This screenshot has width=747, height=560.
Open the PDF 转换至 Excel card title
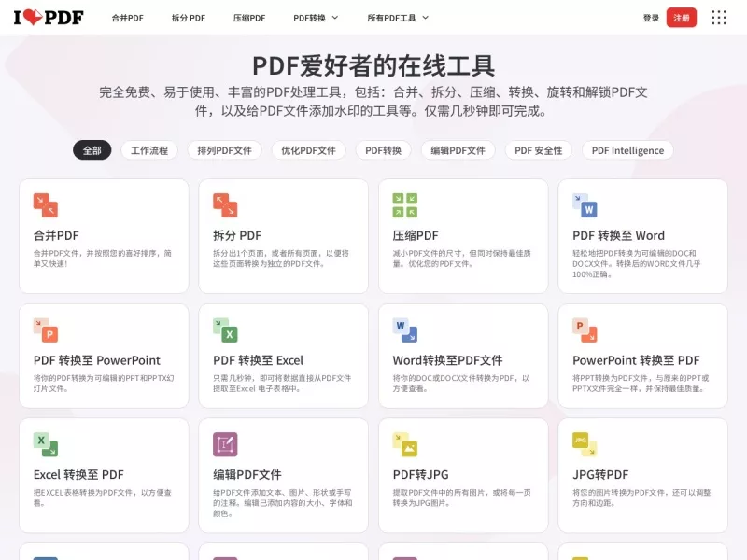[259, 360]
